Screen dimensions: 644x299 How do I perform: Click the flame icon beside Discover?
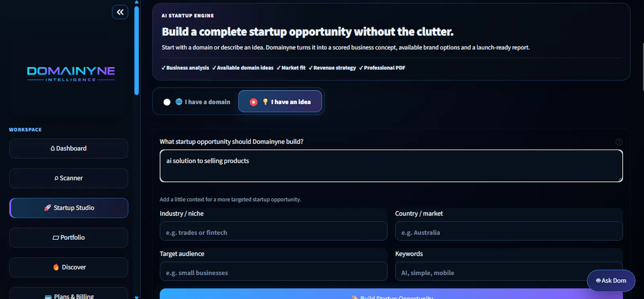coord(56,267)
